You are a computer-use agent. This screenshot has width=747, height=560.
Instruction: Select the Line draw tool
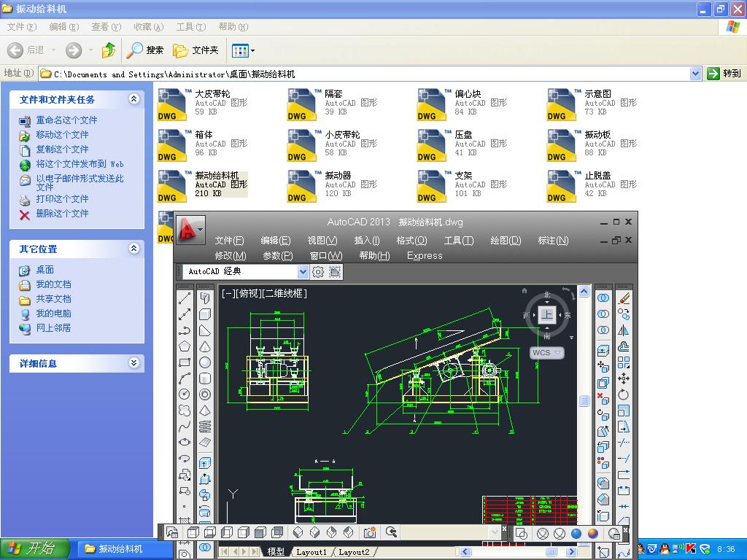point(185,297)
